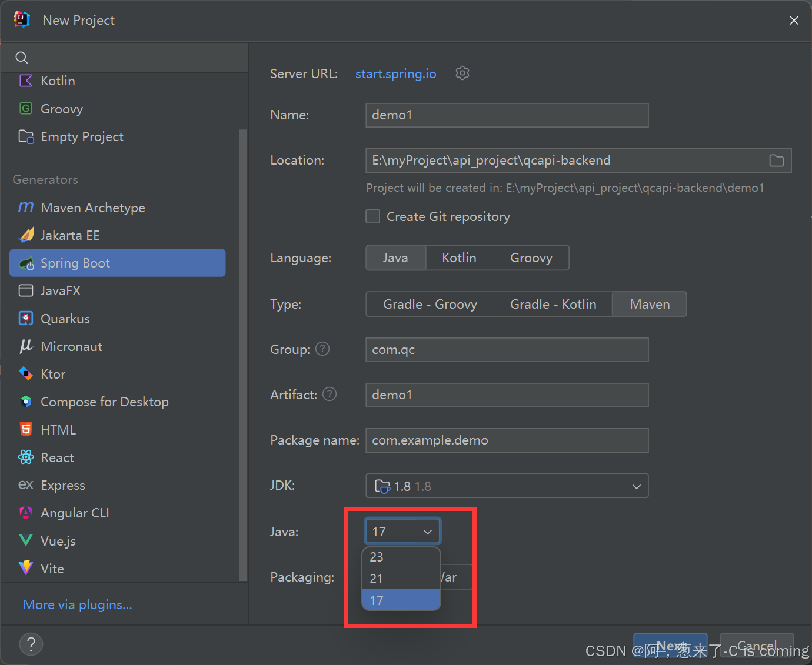The image size is (812, 665).
Task: Click the Spring Boot generator icon
Action: pyautogui.click(x=26, y=263)
